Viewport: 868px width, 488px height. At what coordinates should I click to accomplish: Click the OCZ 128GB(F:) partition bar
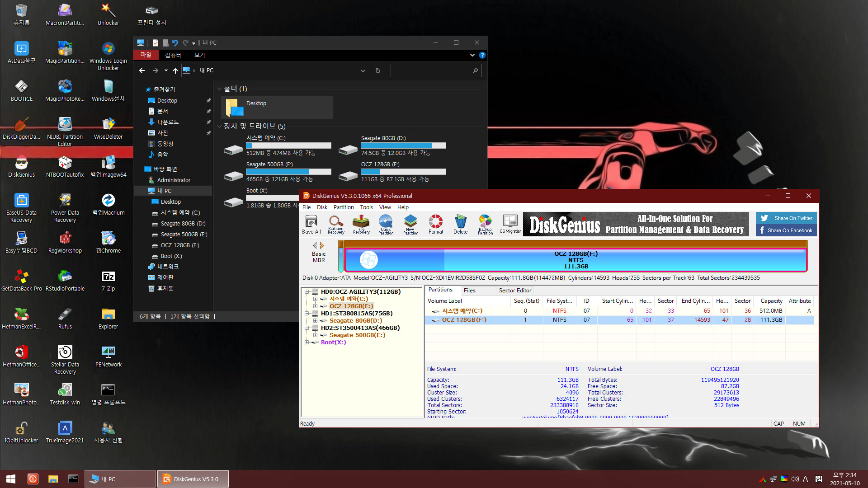tap(576, 260)
